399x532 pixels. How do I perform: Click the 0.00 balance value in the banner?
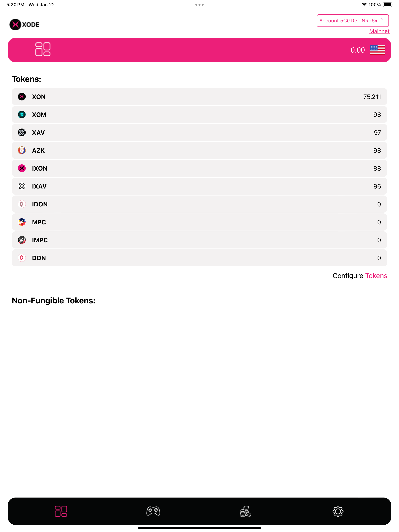click(x=358, y=50)
